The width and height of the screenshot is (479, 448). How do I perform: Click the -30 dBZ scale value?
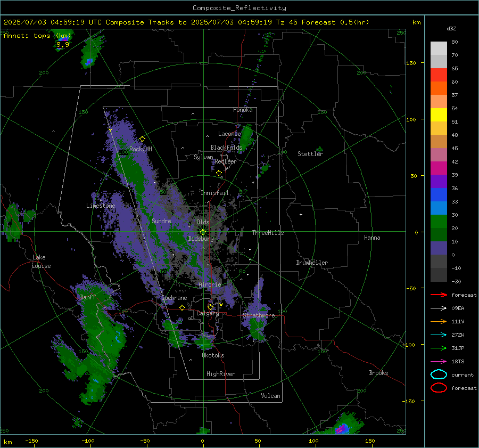(456, 281)
